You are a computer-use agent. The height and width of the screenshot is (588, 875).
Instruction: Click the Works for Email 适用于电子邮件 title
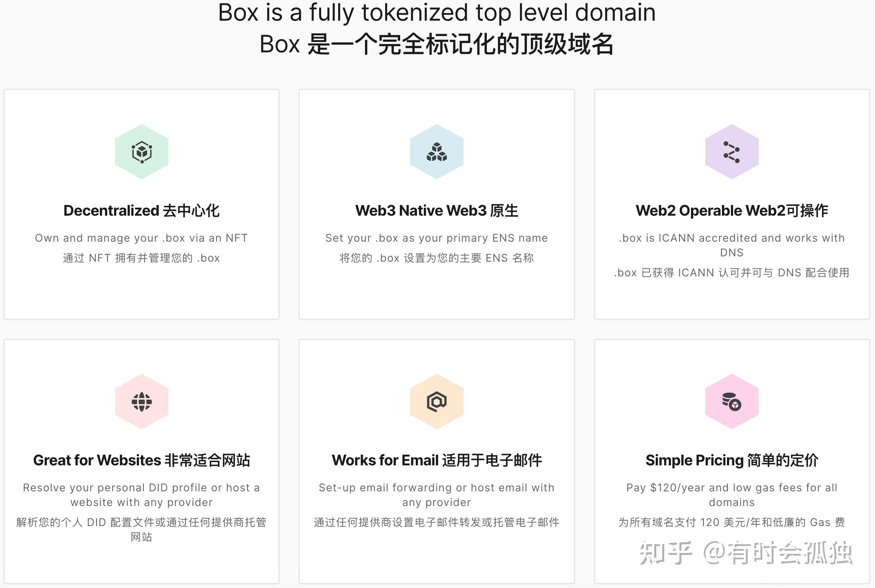tap(437, 460)
